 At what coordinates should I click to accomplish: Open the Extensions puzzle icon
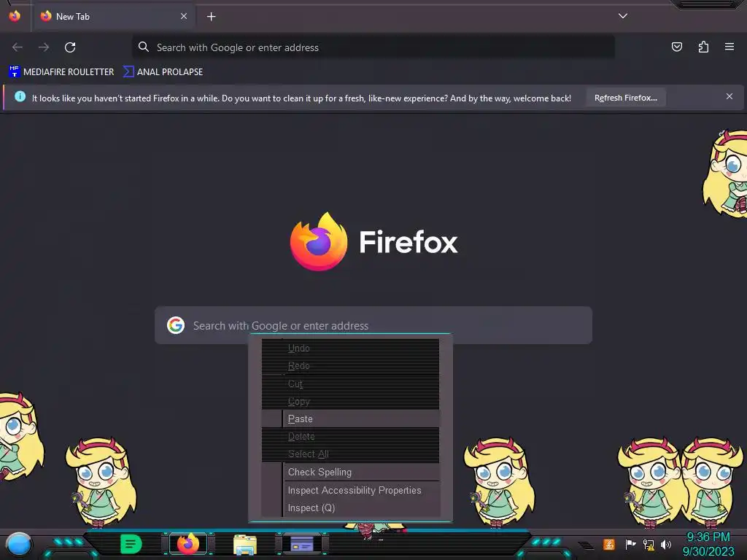pyautogui.click(x=703, y=47)
